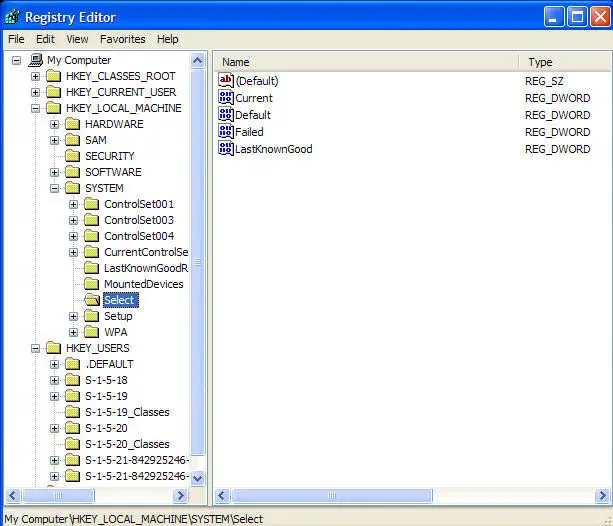Click the SOFTWARE folder icon
613x526 pixels.
[72, 172]
